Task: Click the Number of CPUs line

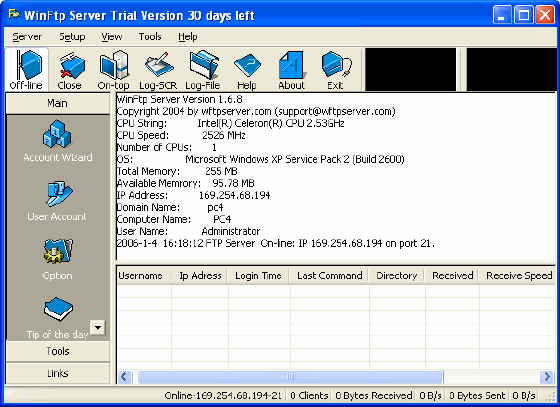Action: click(167, 147)
